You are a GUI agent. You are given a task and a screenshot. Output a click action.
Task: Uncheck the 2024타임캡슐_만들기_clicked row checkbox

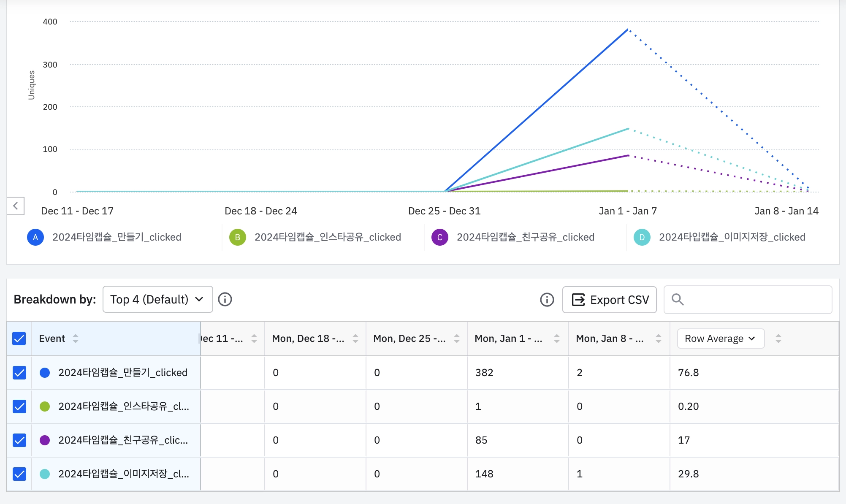19,373
